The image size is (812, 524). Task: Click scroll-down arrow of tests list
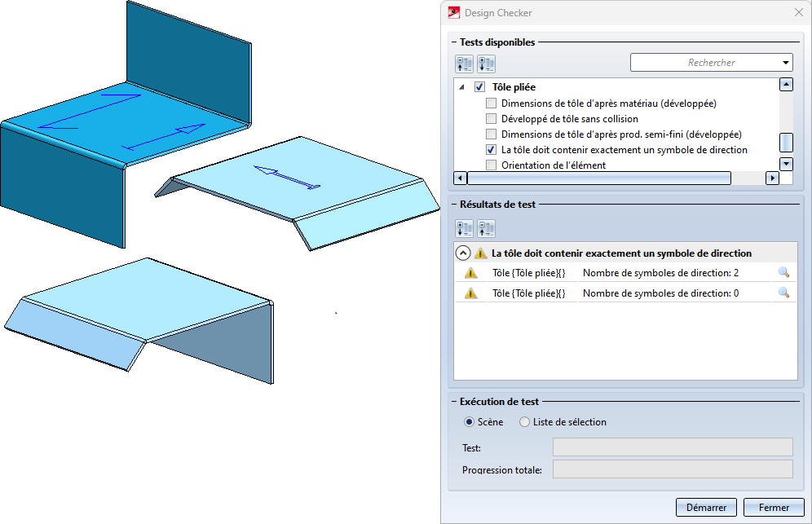(x=786, y=164)
